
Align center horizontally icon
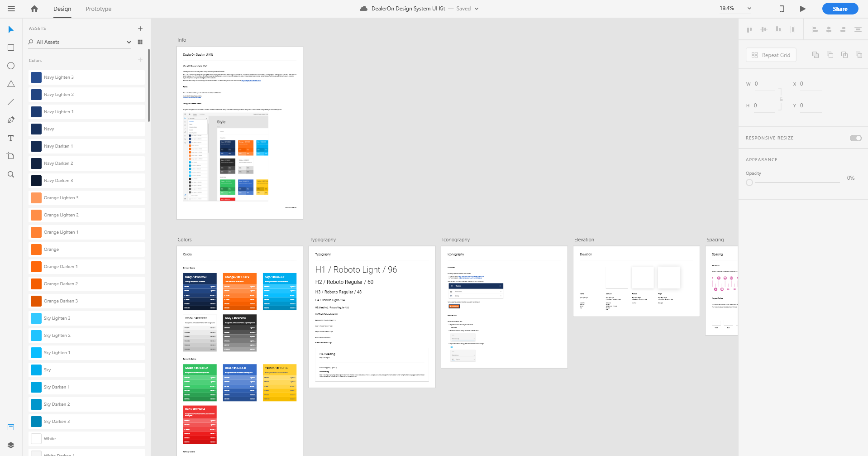coord(829,29)
